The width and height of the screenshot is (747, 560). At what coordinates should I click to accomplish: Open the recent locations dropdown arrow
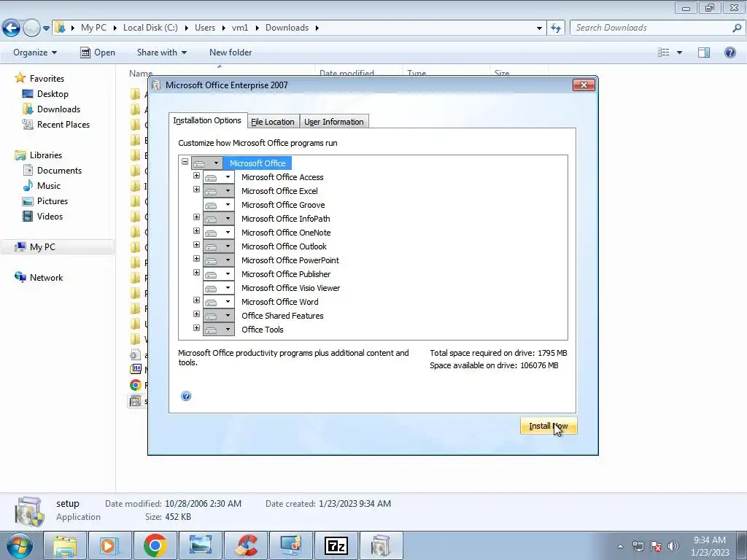click(46, 28)
